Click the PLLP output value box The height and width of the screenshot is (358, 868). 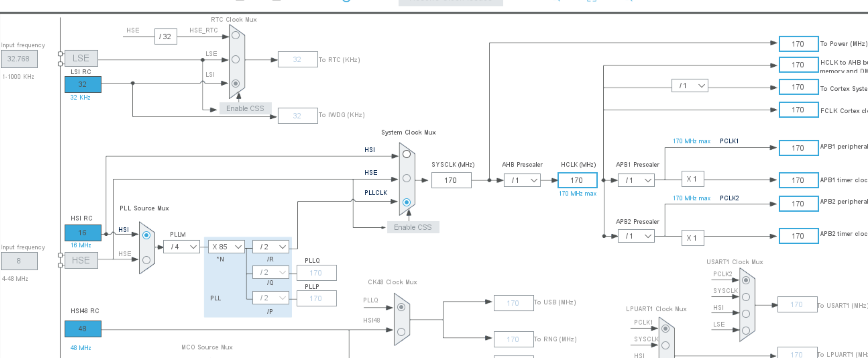pos(316,298)
